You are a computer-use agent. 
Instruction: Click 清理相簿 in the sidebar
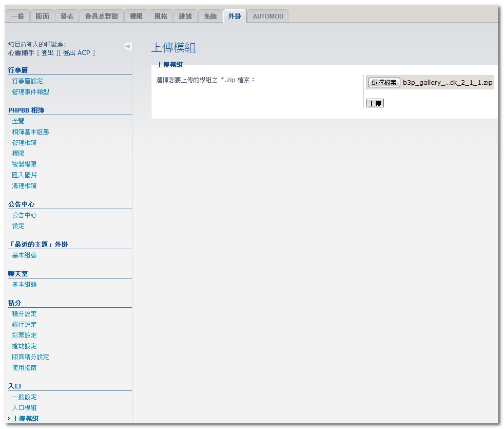pyautogui.click(x=25, y=186)
